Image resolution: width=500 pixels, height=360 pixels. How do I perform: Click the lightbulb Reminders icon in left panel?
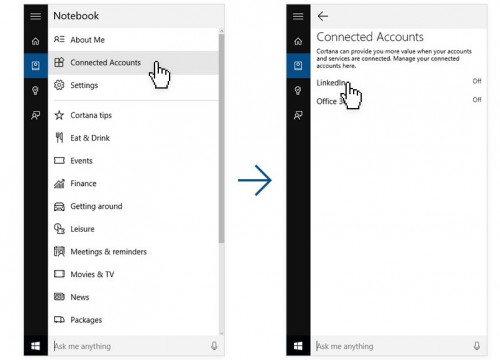click(36, 90)
